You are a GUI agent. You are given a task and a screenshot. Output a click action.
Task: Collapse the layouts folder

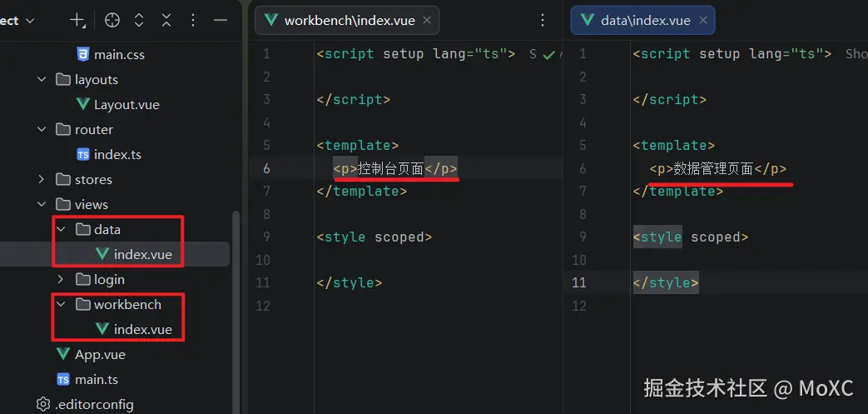click(42, 79)
